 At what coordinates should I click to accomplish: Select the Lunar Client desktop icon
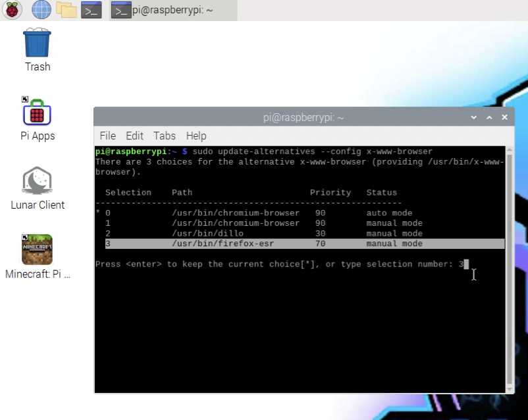(38, 188)
